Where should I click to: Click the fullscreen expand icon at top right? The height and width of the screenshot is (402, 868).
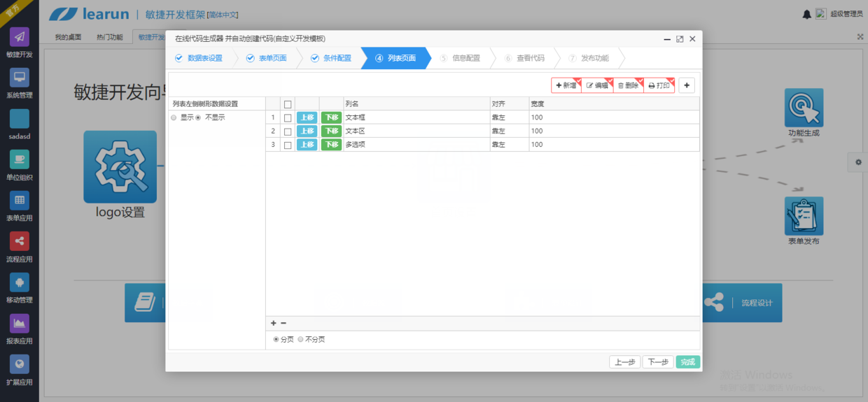(860, 36)
